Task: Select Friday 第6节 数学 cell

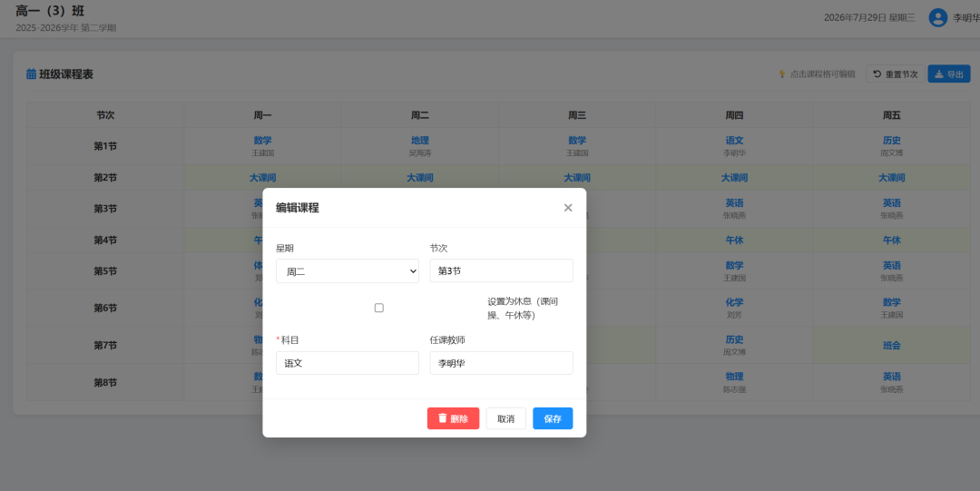Action: click(891, 309)
